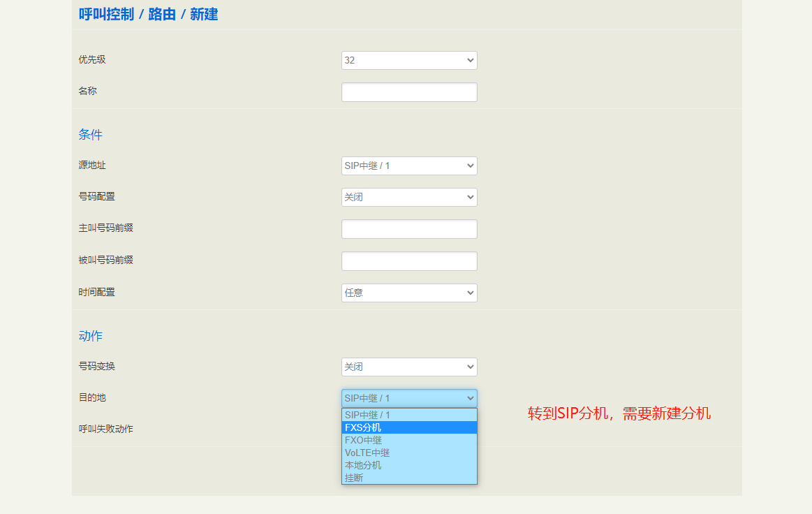This screenshot has width=812, height=514.
Task: Click the 目的地 label
Action: tap(92, 397)
